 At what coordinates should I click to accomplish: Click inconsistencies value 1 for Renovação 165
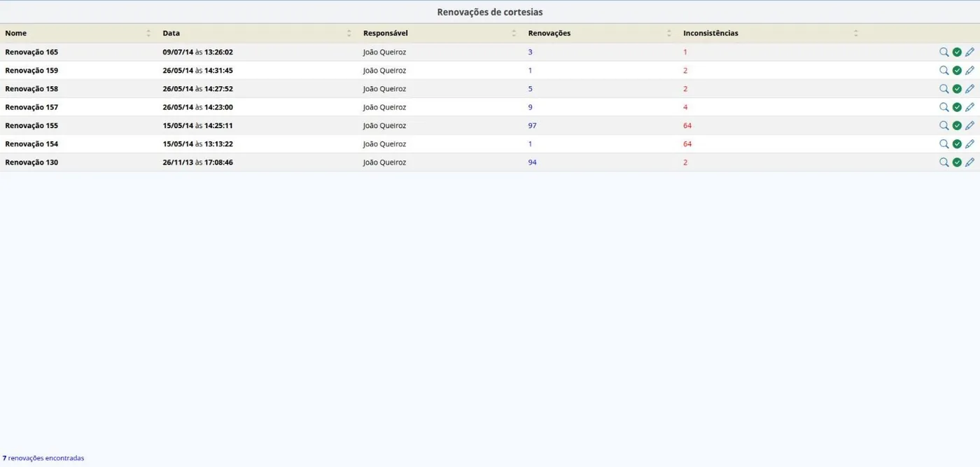point(685,52)
